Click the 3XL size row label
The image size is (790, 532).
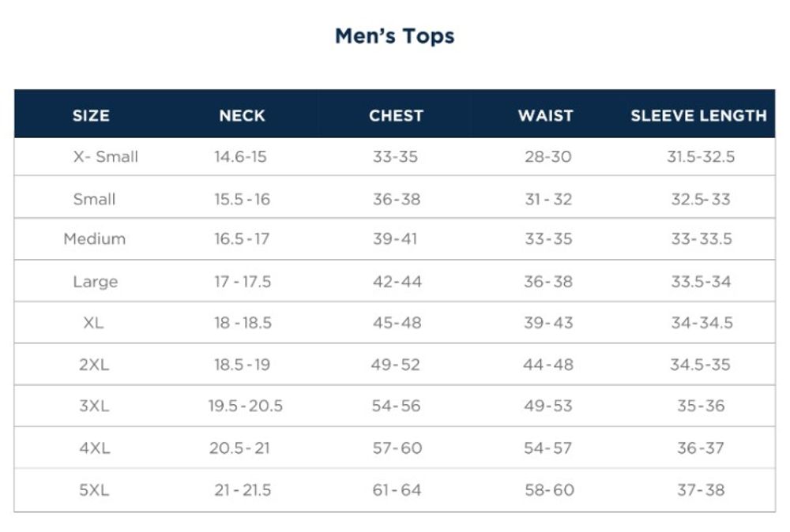(94, 406)
